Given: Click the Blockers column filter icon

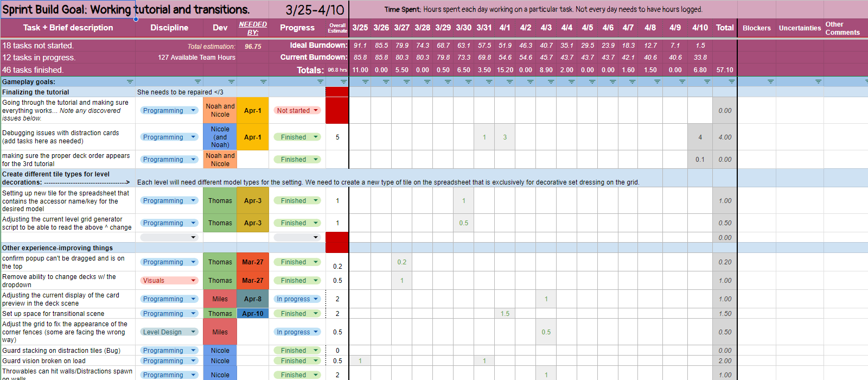Looking at the screenshot, I should coord(770,82).
